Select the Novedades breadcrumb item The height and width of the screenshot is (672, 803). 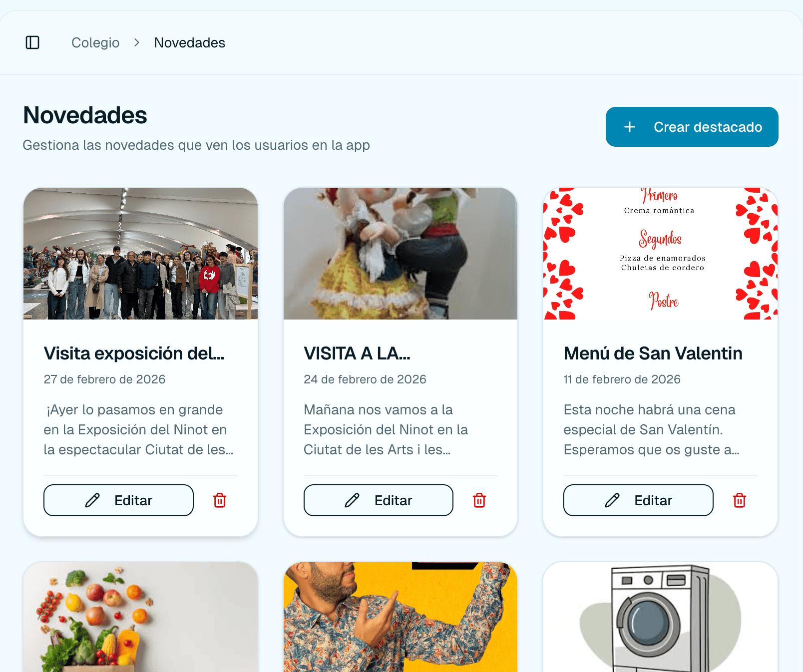190,42
